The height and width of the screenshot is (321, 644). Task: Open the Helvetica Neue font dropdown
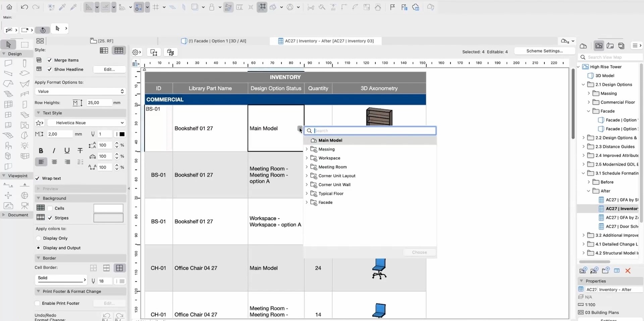[86, 123]
